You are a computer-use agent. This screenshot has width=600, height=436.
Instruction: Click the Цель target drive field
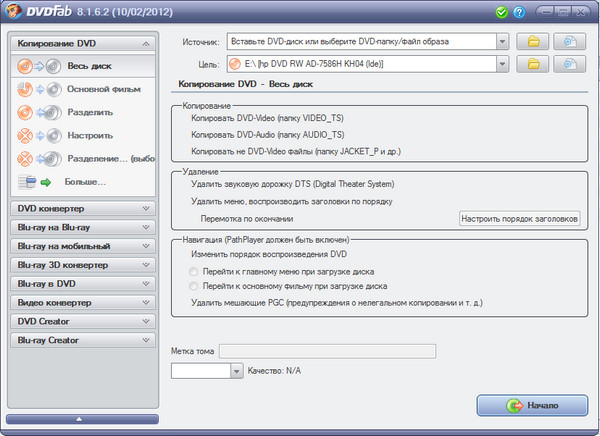pos(362,64)
